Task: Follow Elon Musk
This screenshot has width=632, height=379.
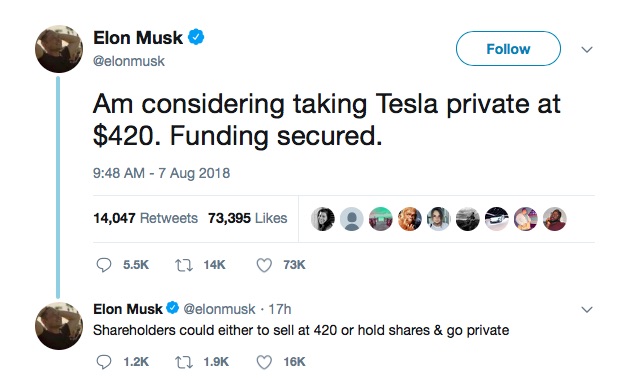Action: click(508, 49)
